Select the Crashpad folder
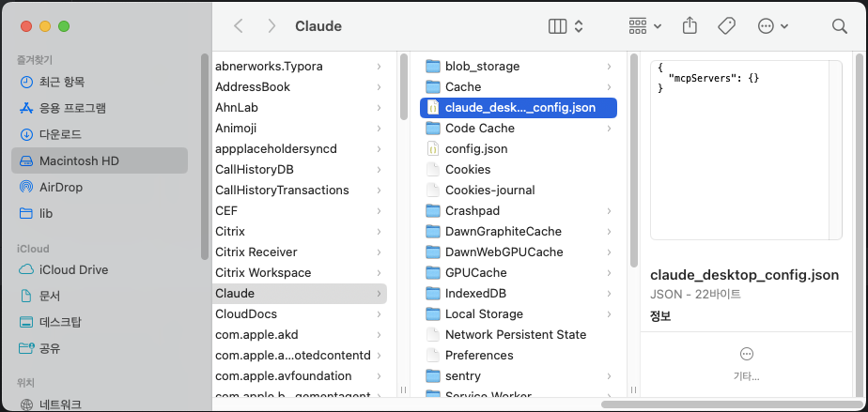 [519, 211]
